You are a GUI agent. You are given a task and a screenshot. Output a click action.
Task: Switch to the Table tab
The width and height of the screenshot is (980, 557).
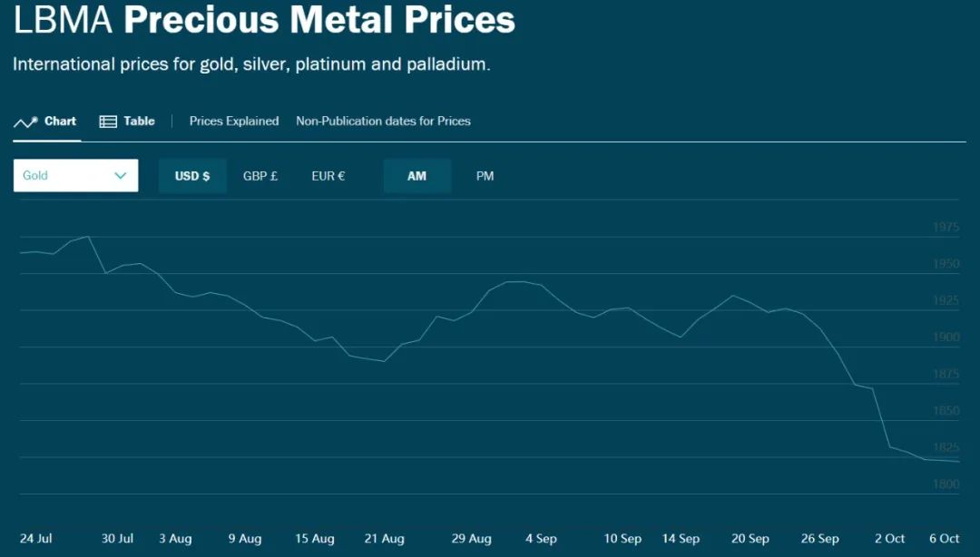139,122
